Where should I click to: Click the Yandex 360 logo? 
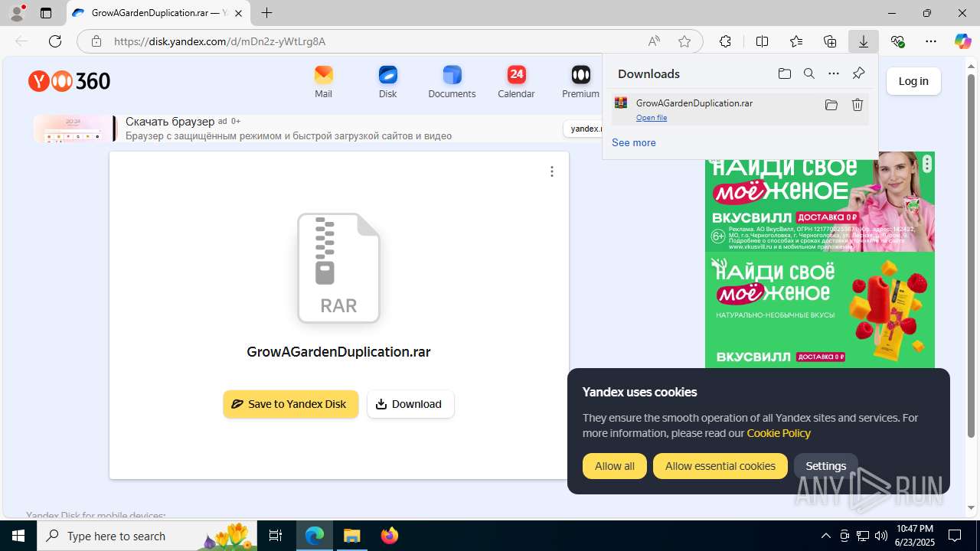(x=69, y=81)
